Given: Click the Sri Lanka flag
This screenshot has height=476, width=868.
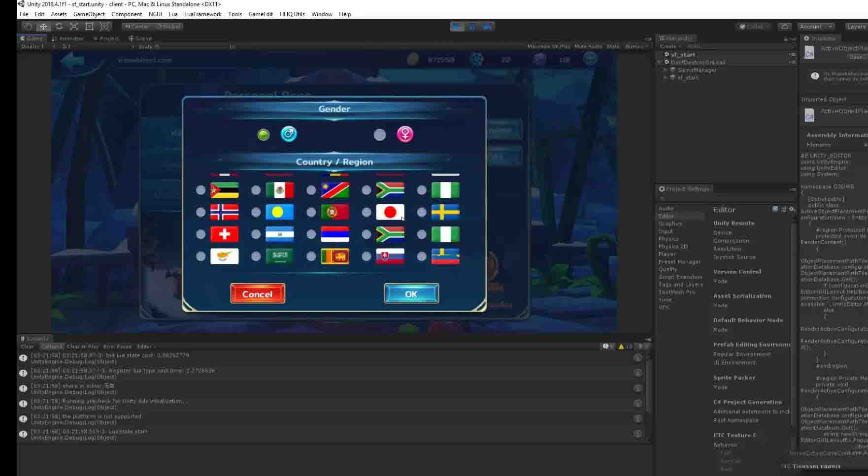Looking at the screenshot, I should pos(335,256).
